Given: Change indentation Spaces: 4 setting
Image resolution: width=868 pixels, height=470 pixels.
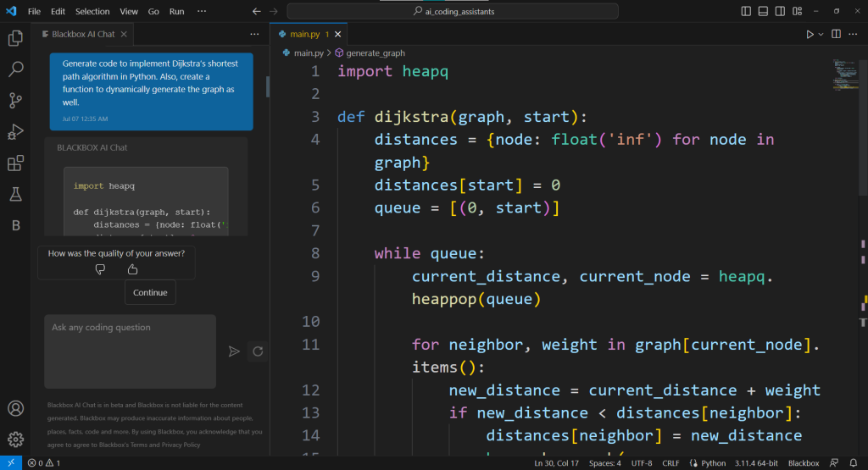Looking at the screenshot, I should click(x=605, y=463).
